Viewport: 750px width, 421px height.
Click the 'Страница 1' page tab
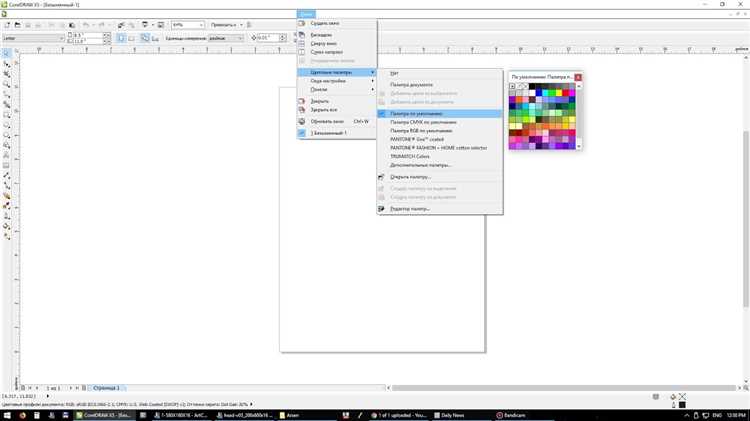tap(106, 387)
